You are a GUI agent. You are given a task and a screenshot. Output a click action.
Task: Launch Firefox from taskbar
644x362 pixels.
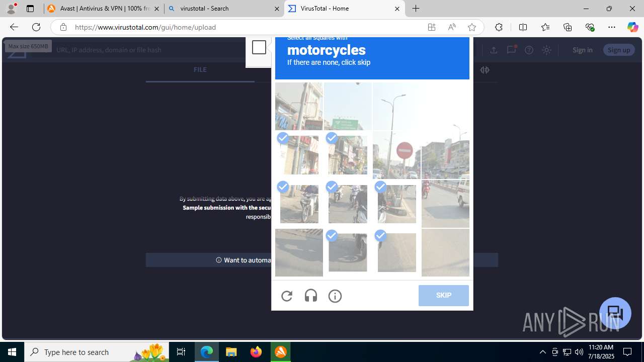[256, 352]
